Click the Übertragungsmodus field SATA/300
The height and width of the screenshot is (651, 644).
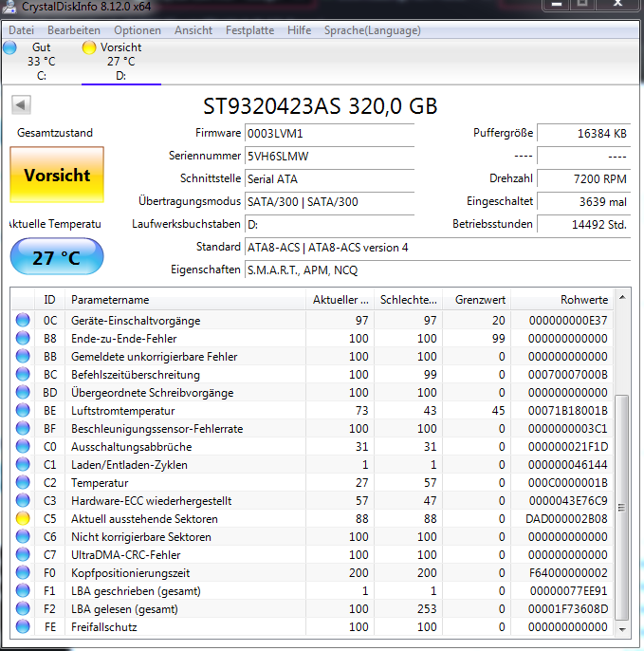329,202
